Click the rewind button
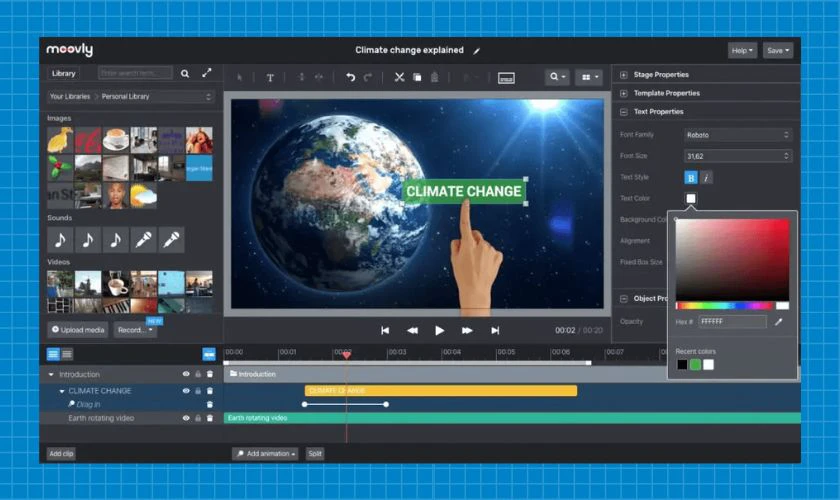Screen dimensions: 840x500 (x=412, y=331)
